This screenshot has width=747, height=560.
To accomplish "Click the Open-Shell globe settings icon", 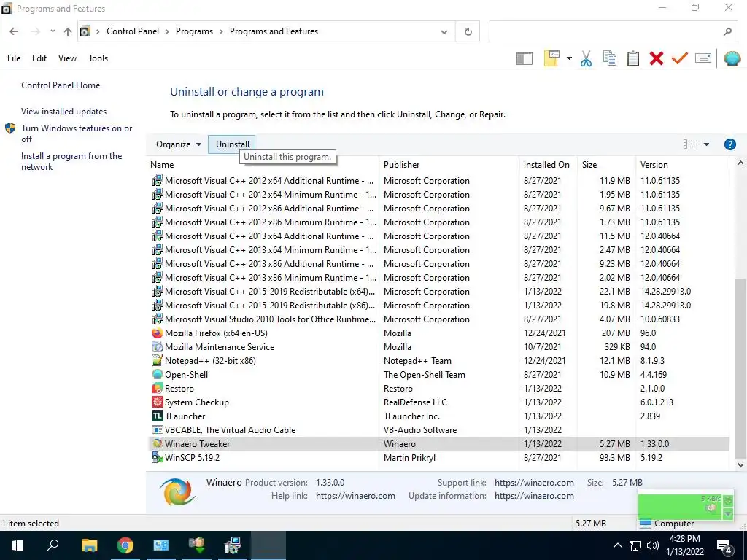I will coord(732,58).
